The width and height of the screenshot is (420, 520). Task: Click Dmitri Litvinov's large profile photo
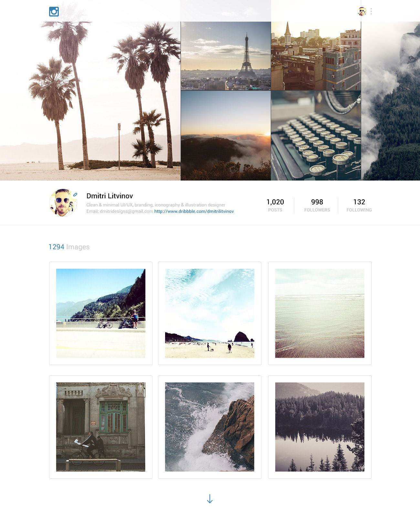click(x=63, y=203)
